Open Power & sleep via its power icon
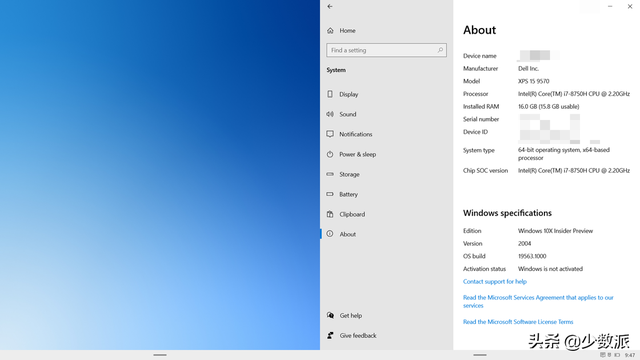The height and width of the screenshot is (360, 640). pos(330,154)
